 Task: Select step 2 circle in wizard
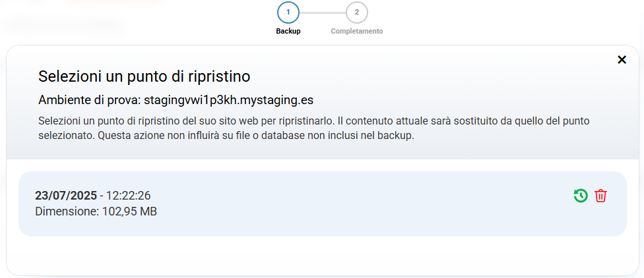click(x=357, y=13)
